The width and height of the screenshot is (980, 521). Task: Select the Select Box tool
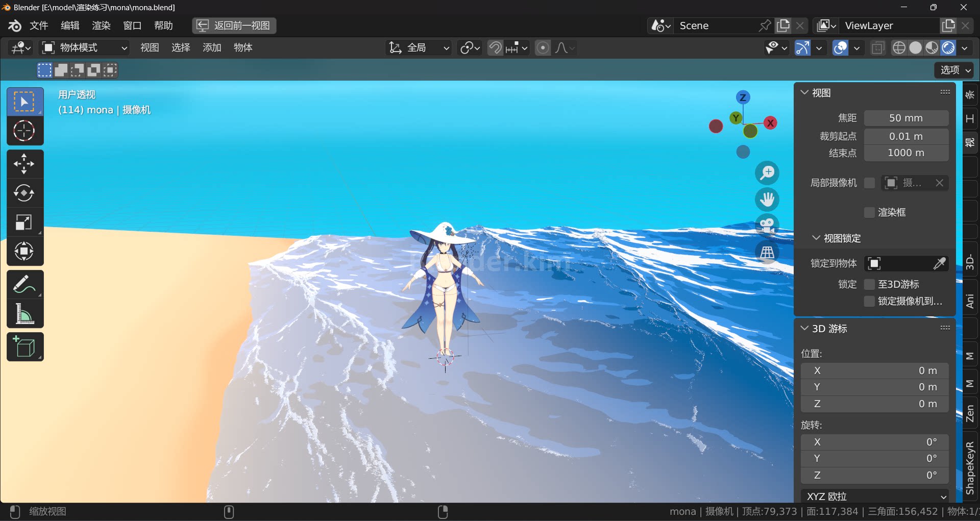[24, 102]
